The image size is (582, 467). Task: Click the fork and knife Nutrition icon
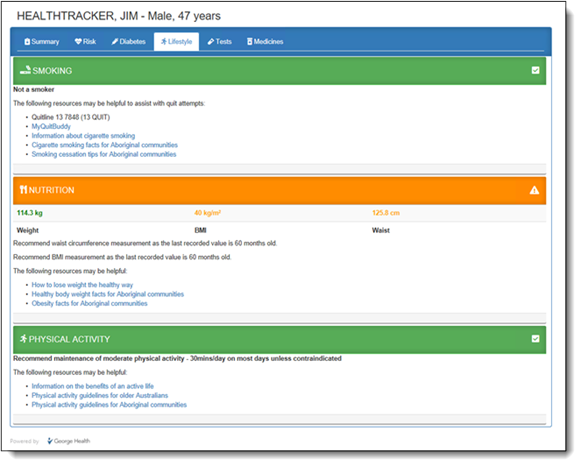[x=23, y=190]
